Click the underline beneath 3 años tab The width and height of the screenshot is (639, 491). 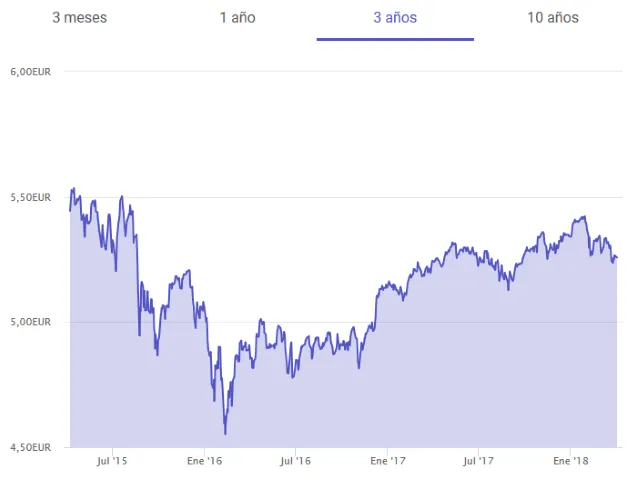point(395,39)
